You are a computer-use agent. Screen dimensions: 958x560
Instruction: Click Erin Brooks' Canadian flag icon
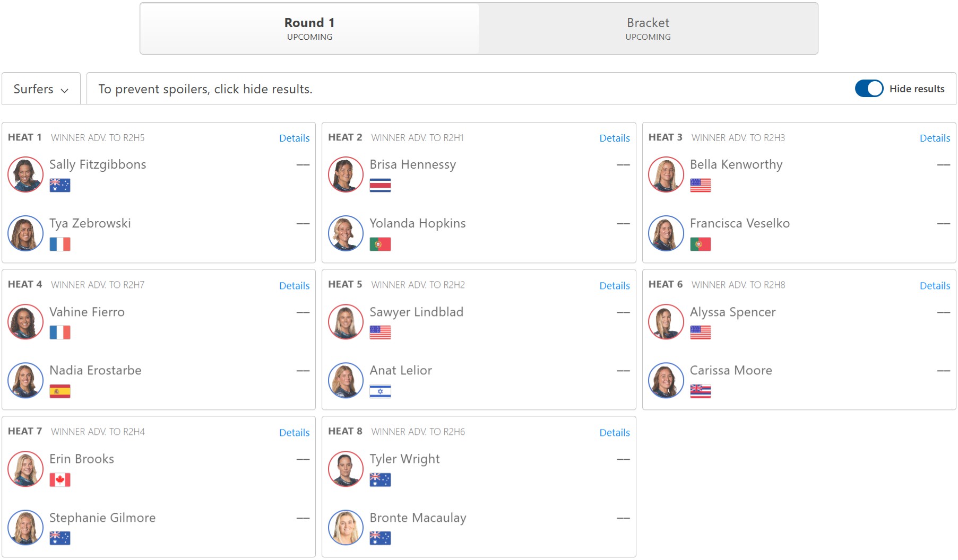pyautogui.click(x=59, y=479)
